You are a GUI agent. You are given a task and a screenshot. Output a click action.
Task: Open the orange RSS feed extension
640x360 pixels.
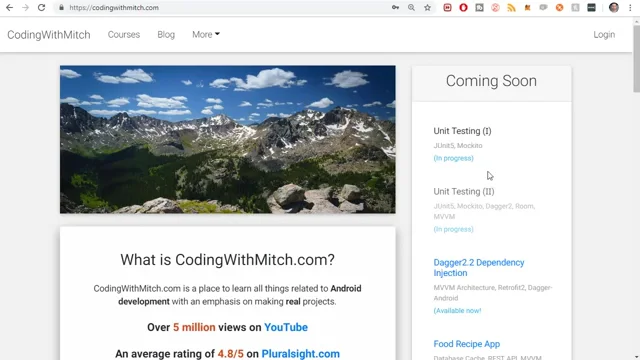(511, 7)
